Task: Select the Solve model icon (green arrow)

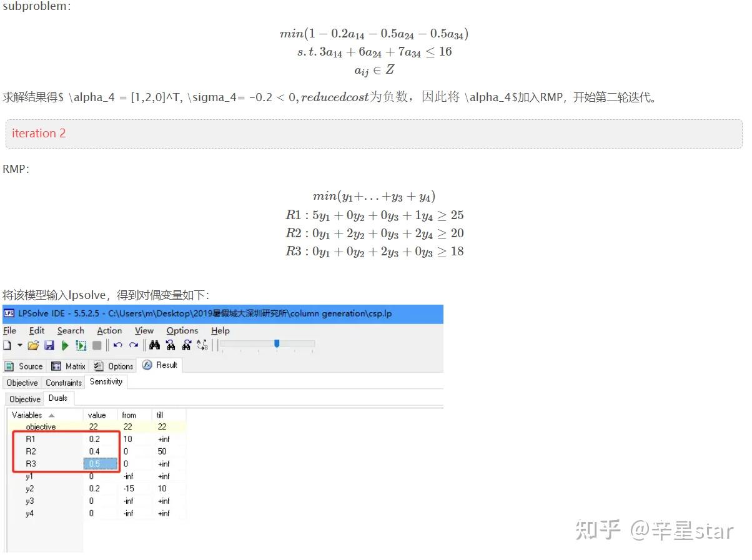Action: tap(64, 345)
